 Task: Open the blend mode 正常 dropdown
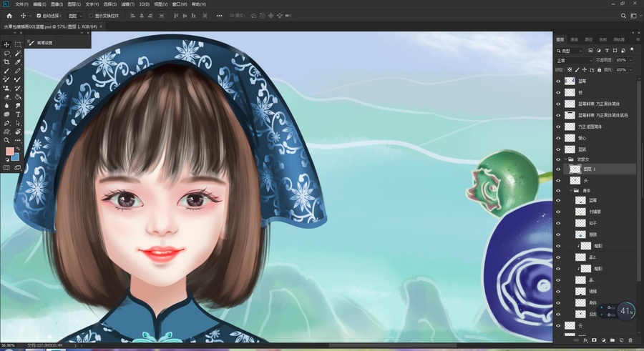point(574,60)
